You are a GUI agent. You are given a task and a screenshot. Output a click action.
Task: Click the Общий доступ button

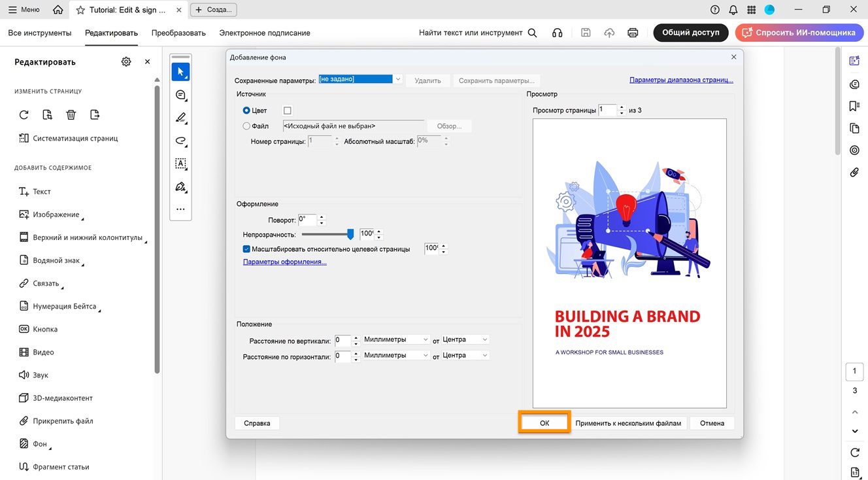pos(690,33)
